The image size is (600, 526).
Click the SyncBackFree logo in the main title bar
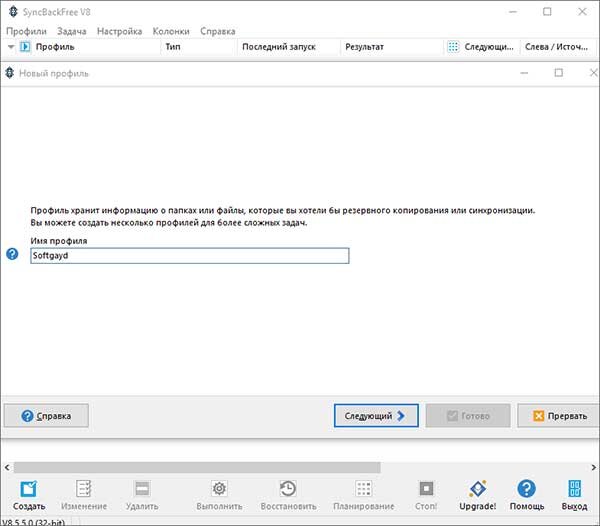coord(13,12)
